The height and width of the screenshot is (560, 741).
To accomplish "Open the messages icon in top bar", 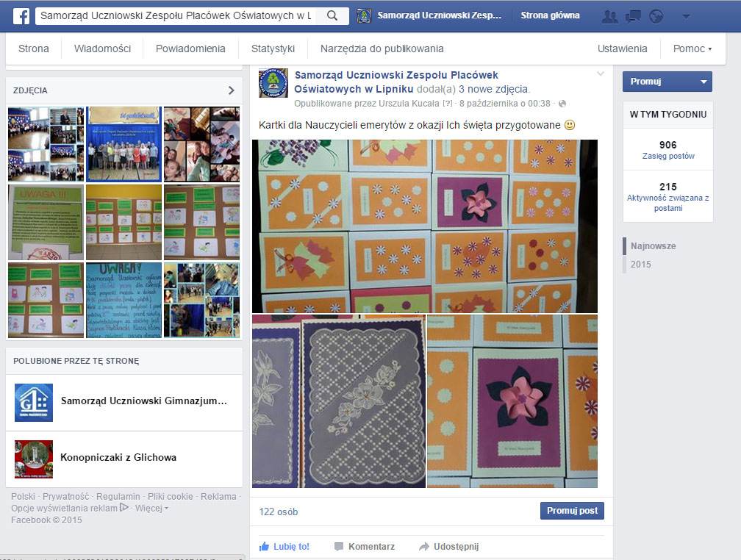I will pyautogui.click(x=633, y=16).
